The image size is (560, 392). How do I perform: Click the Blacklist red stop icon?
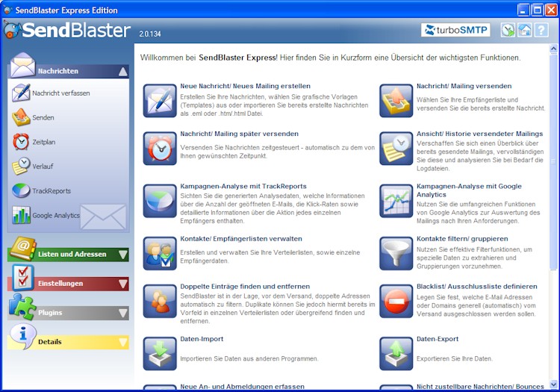pos(396,302)
